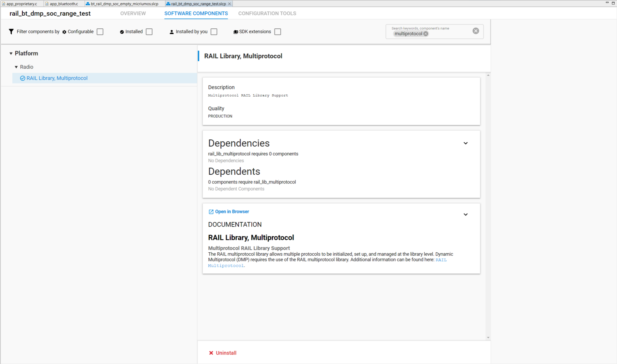Switch to the Overview tab

[133, 13]
